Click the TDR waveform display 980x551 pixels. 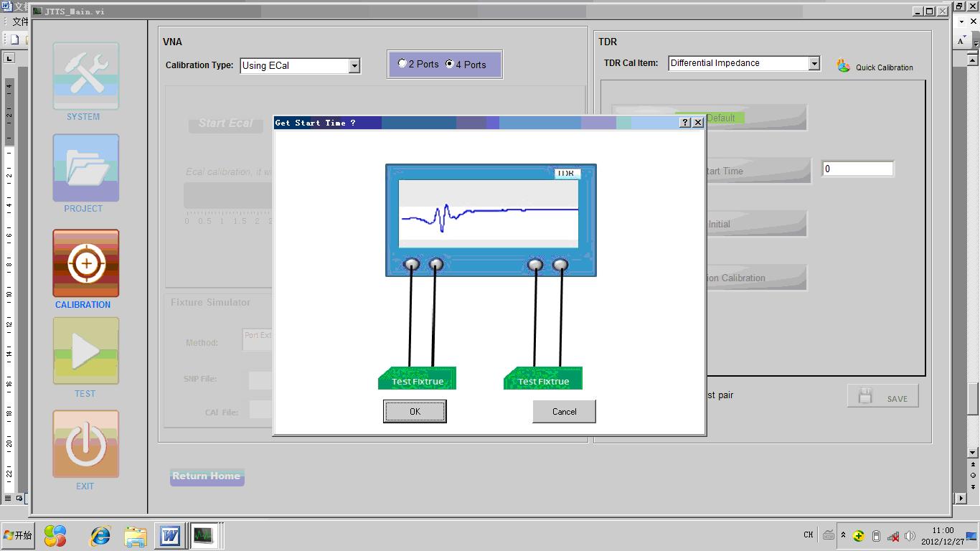click(489, 213)
